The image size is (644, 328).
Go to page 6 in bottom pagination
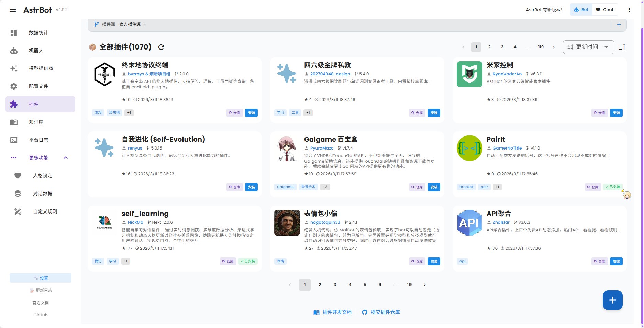[380, 285]
